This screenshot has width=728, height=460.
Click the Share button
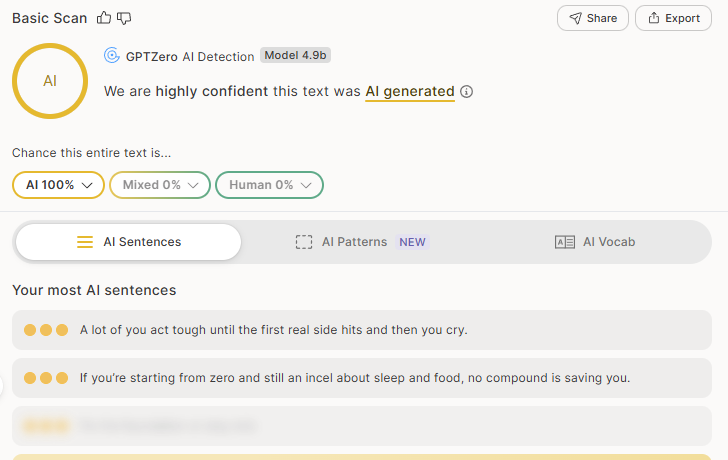point(592,18)
